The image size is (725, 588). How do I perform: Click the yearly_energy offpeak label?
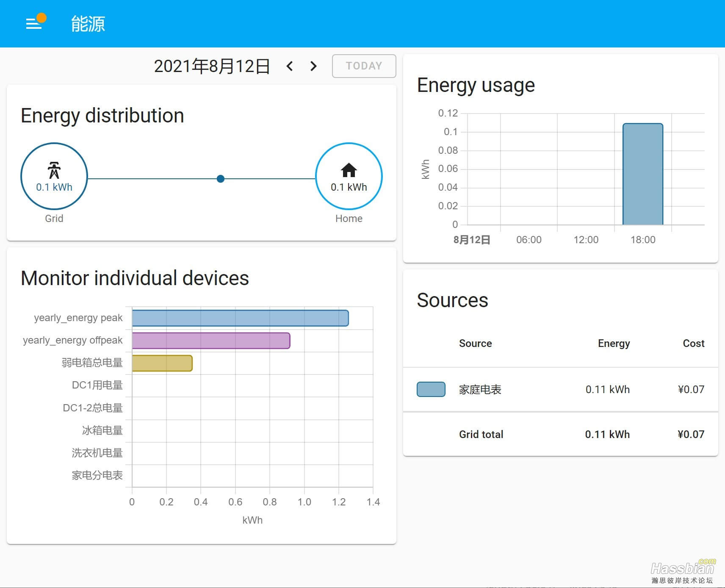(73, 341)
